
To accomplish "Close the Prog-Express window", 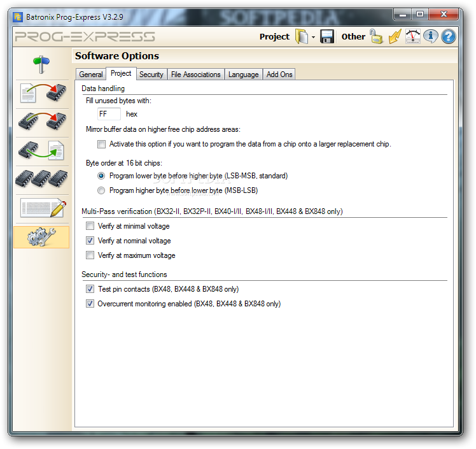I will point(444,14).
